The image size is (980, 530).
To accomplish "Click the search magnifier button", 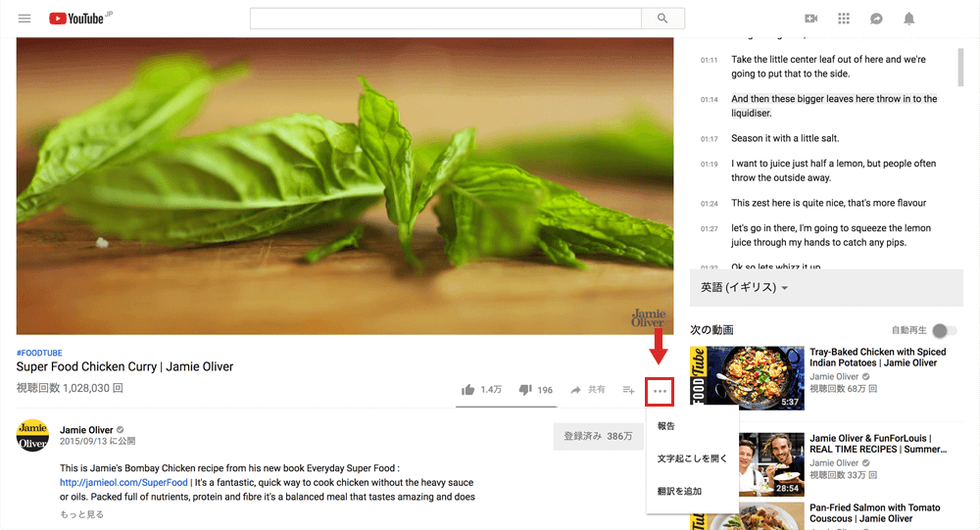I will (x=662, y=19).
